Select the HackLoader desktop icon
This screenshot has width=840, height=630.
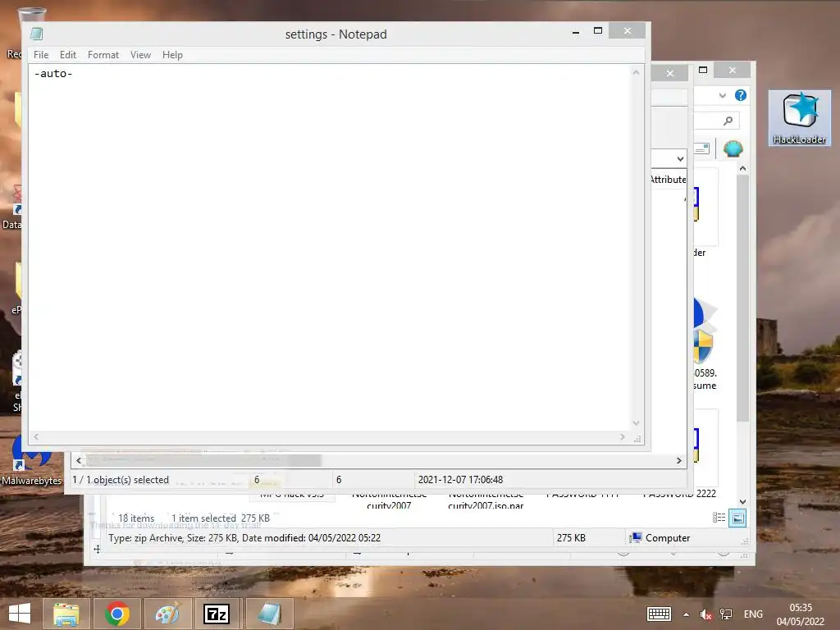tap(799, 118)
